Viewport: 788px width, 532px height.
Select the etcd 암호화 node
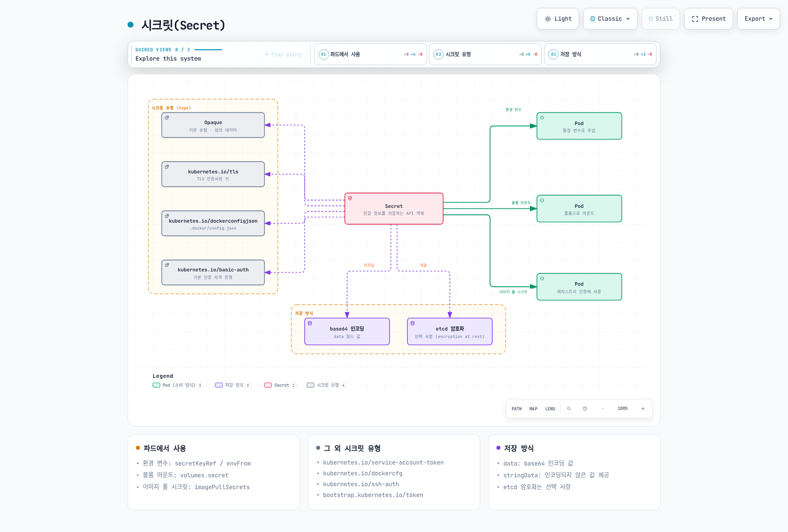click(x=450, y=332)
